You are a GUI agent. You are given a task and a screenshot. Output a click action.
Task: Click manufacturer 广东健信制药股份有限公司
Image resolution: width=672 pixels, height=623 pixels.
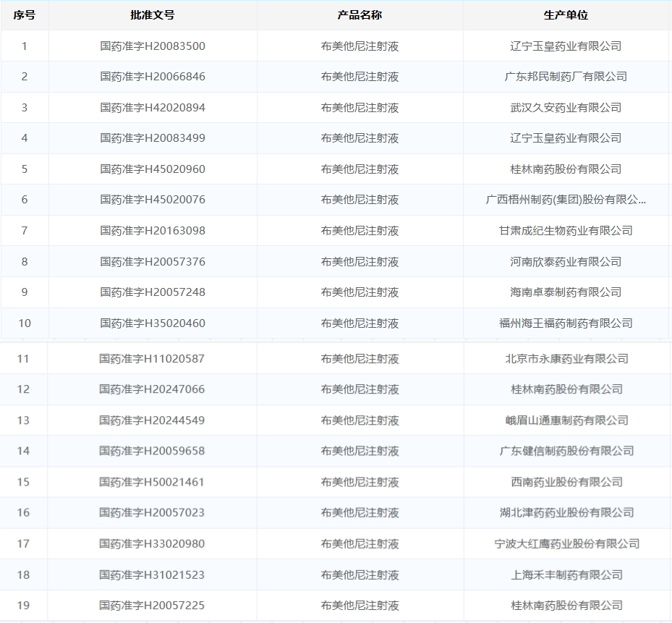[x=566, y=451]
